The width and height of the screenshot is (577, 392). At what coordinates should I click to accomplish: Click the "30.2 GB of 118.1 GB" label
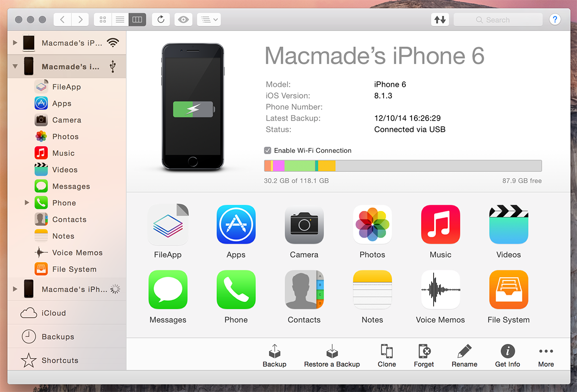point(296,181)
